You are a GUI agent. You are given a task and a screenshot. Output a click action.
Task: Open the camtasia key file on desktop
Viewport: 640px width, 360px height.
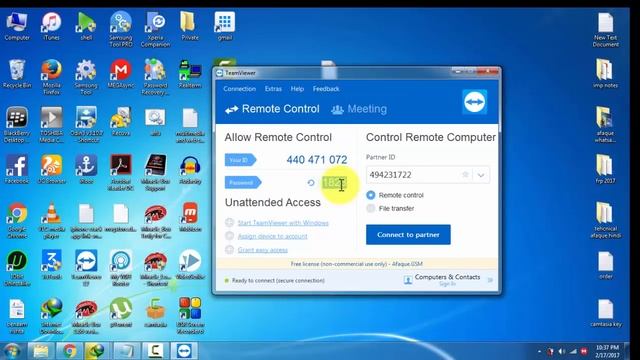(x=606, y=313)
